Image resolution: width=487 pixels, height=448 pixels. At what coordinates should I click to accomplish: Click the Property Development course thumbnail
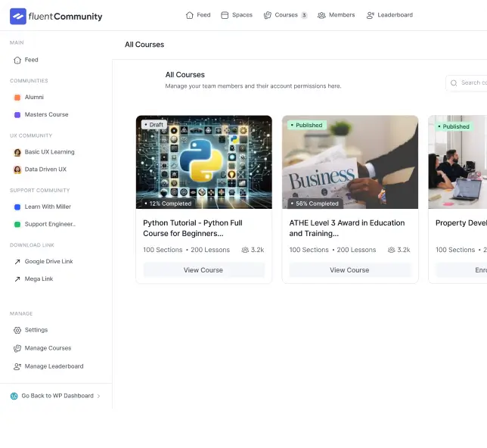coord(458,162)
